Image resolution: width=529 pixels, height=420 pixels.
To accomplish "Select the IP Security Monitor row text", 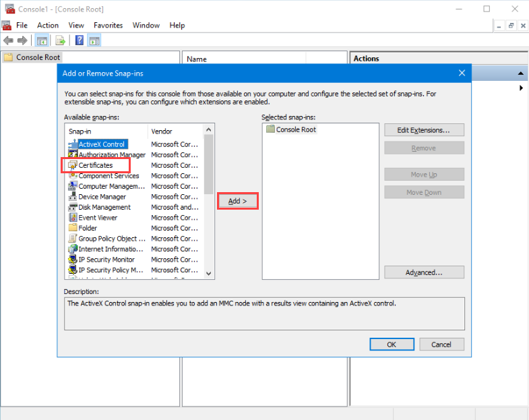I will click(106, 260).
